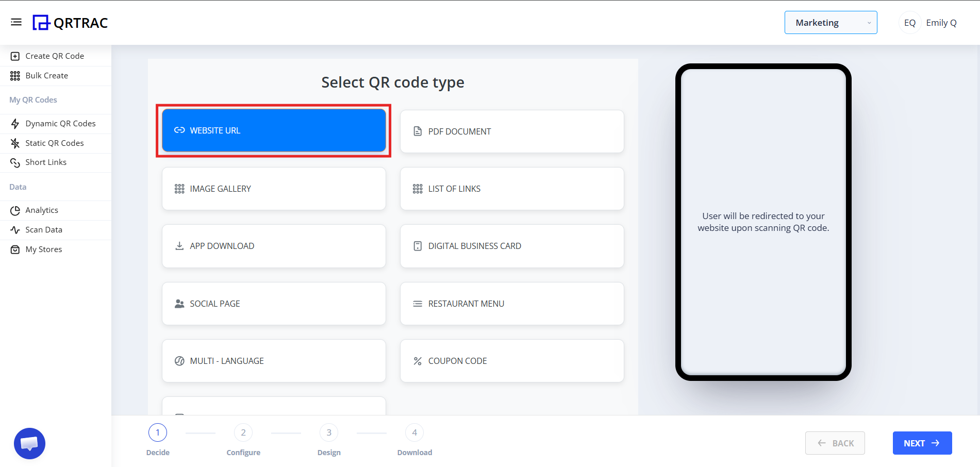This screenshot has width=980, height=467.
Task: Switch to the Design step
Action: pos(329,432)
